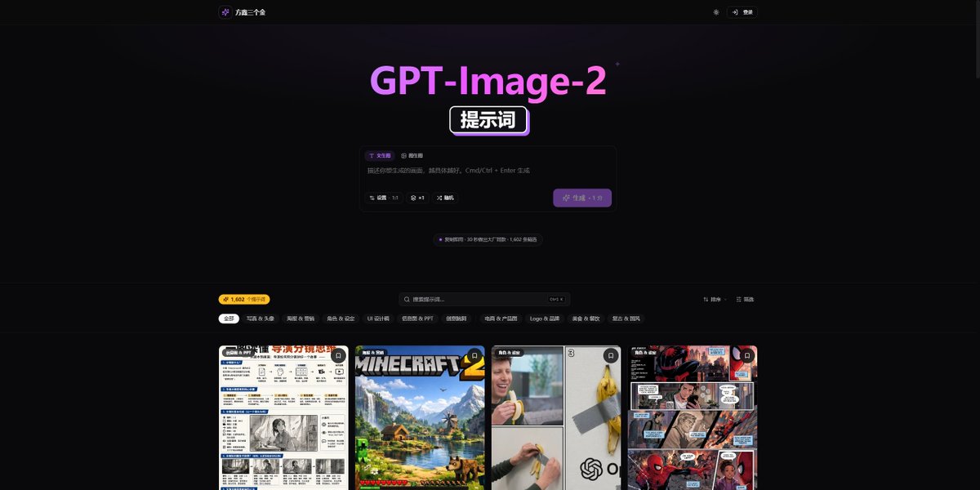This screenshot has height=490, width=980.
Task: Click the 角色 & 设定 tag on banana card
Action: tap(508, 353)
